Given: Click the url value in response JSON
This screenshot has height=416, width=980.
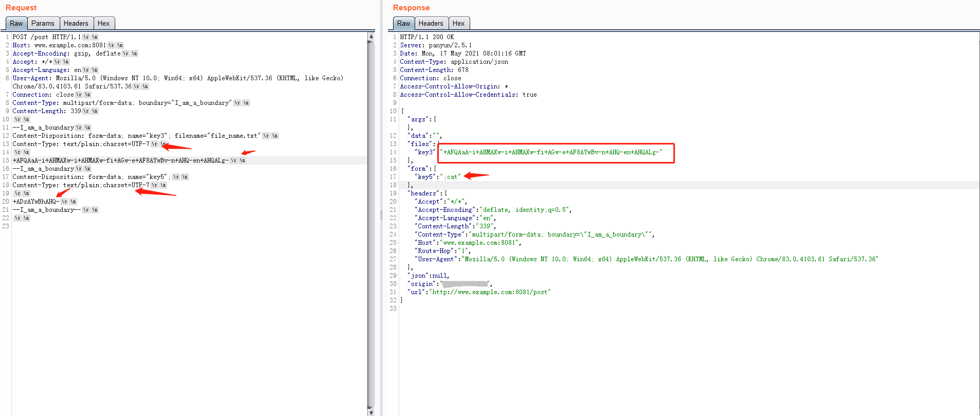Looking at the screenshot, I should (491, 292).
